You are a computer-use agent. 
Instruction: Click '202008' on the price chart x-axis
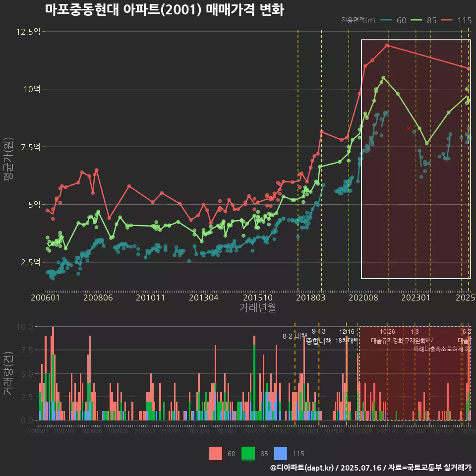[363, 297]
